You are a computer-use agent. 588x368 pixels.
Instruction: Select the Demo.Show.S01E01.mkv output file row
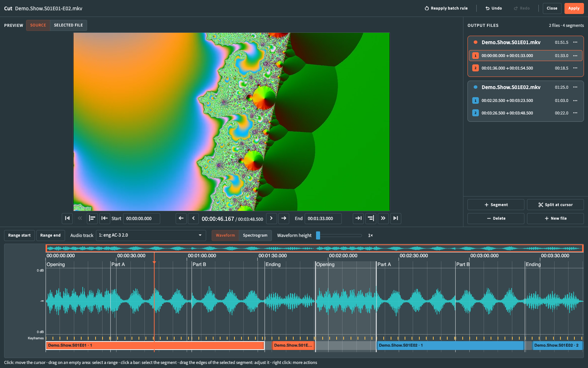[526, 42]
